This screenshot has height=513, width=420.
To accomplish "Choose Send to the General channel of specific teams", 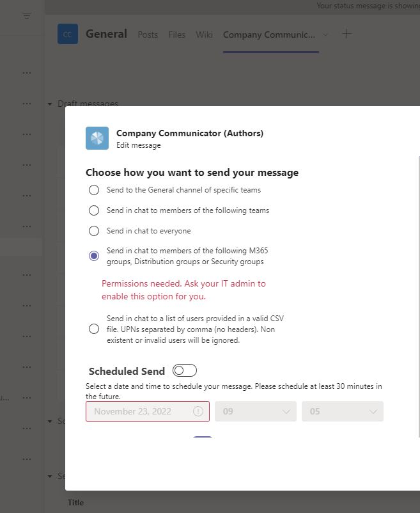I will [94, 190].
